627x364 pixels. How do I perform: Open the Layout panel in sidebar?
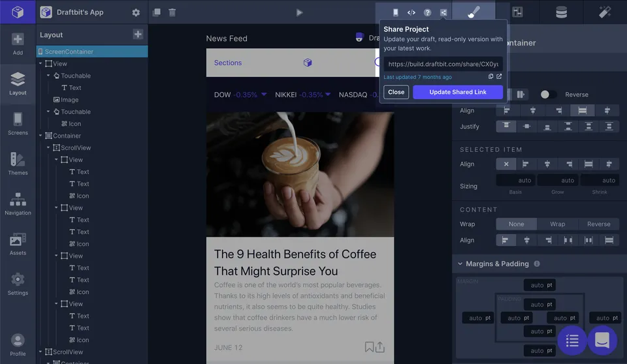(18, 84)
